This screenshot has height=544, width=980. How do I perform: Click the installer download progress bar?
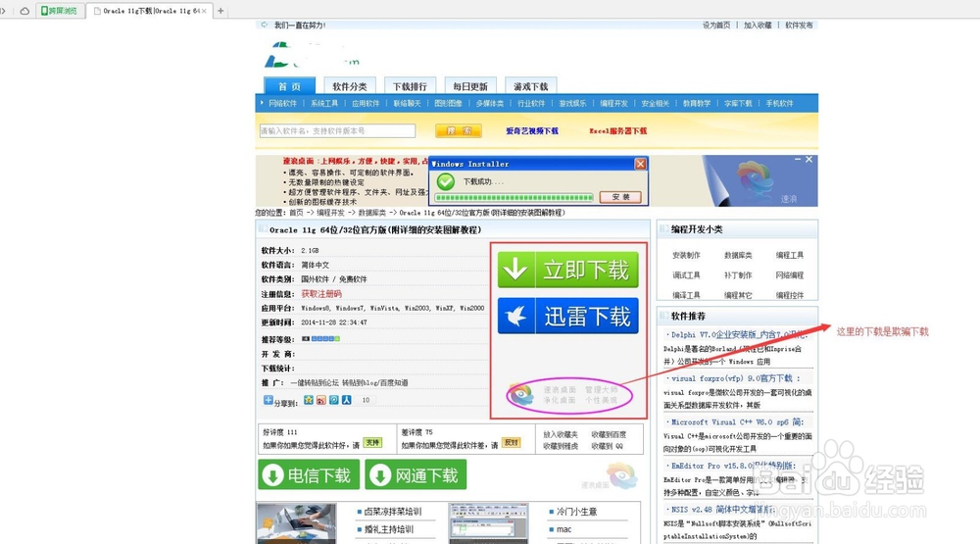click(514, 198)
